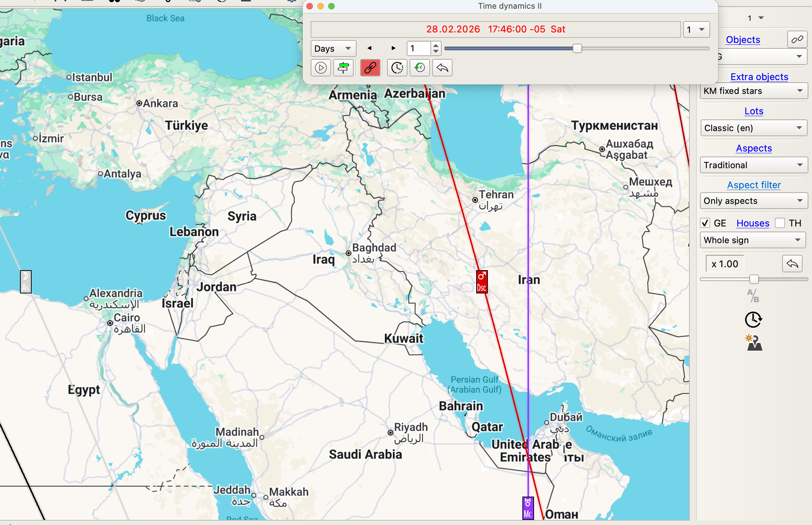
Task: Open the Only aspects filter dropdown
Action: pyautogui.click(x=753, y=201)
